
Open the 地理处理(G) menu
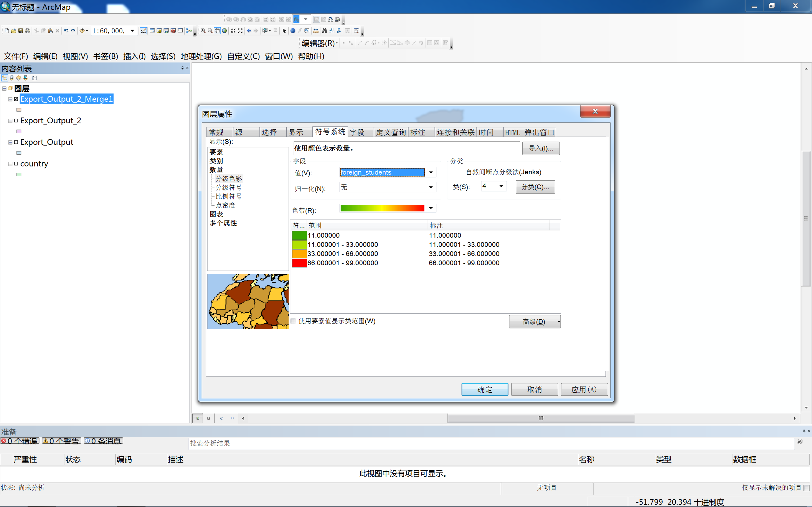[201, 56]
